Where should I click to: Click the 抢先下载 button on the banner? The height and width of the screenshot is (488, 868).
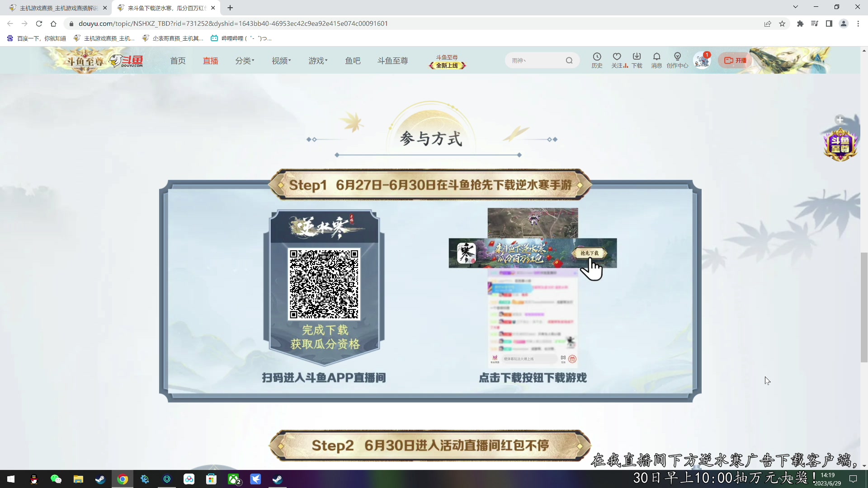coord(589,253)
